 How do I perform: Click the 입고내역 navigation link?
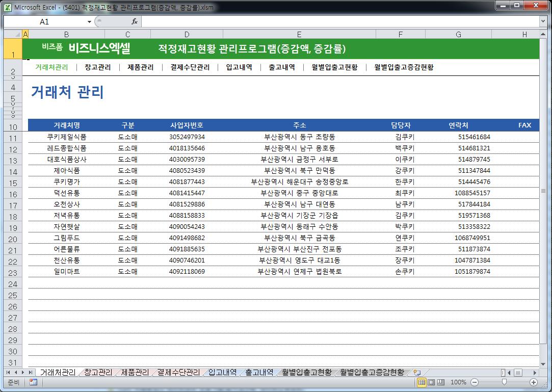coord(239,67)
